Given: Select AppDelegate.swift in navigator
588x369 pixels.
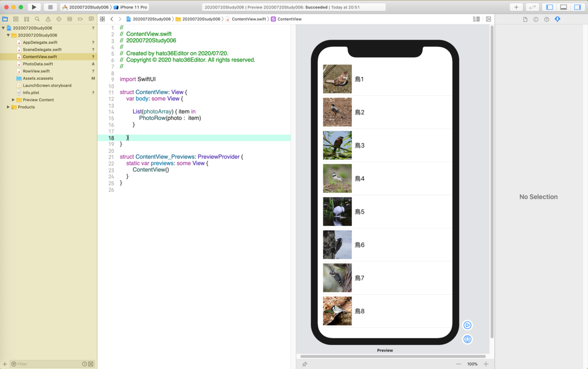Looking at the screenshot, I should [40, 43].
